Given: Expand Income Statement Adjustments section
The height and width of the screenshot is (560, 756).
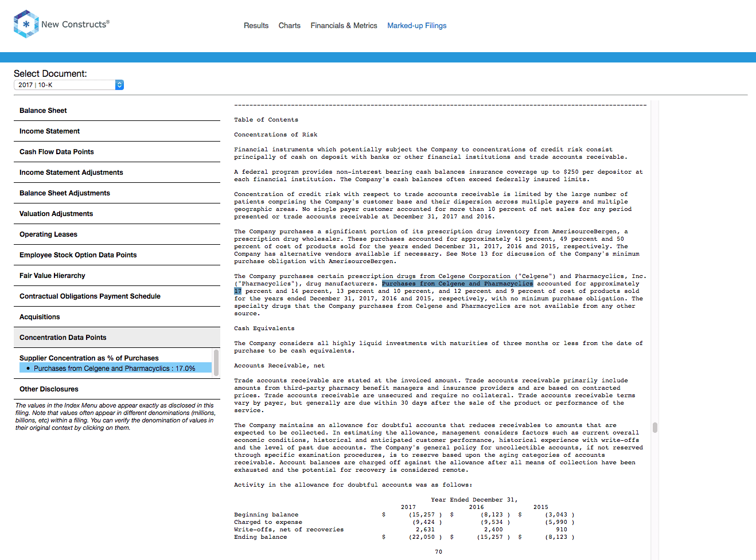Looking at the screenshot, I should click(x=117, y=173).
